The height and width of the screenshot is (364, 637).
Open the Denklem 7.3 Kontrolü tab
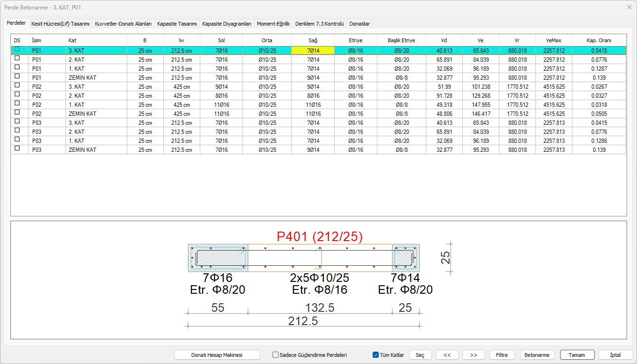pos(319,24)
